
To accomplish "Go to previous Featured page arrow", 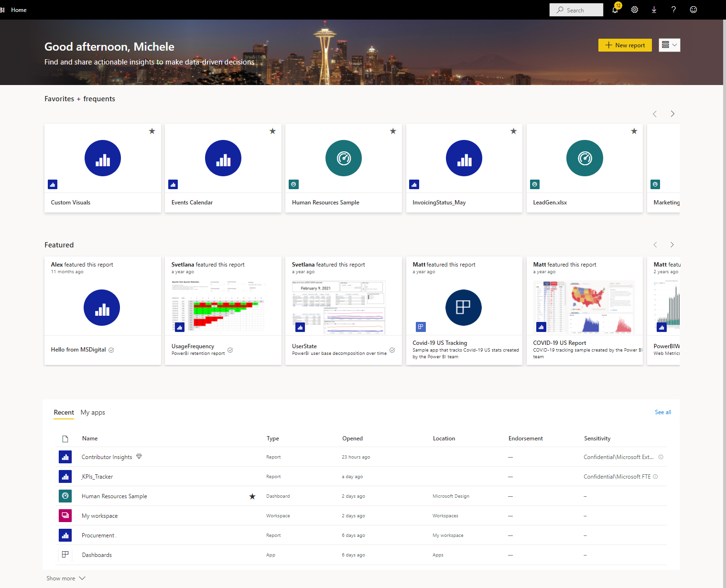I will pyautogui.click(x=655, y=245).
